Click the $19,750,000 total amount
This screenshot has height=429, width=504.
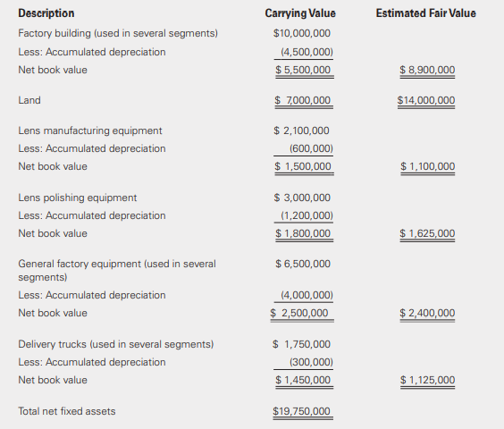(x=301, y=411)
